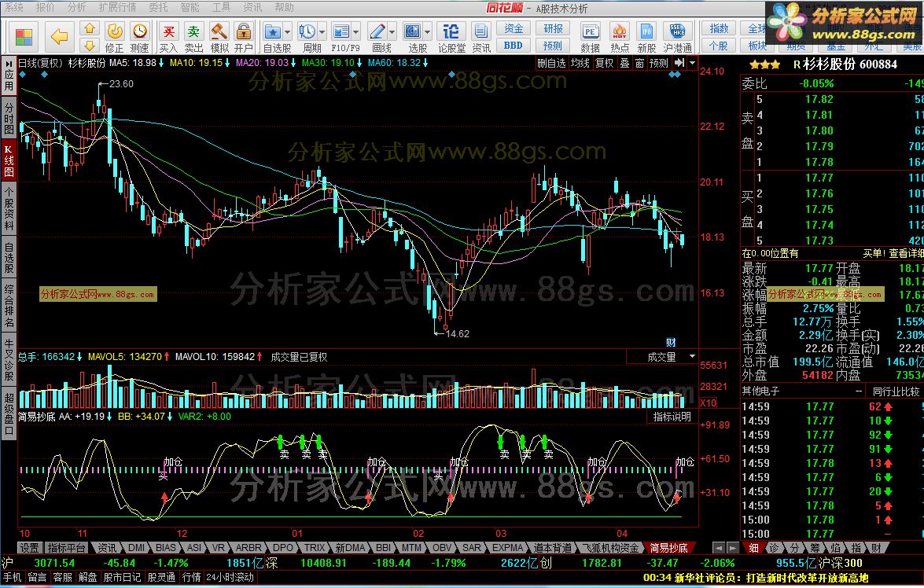Expand the F10/F9 dropdown arrow
Viewport: 924px width, 588px height.
[x=356, y=31]
